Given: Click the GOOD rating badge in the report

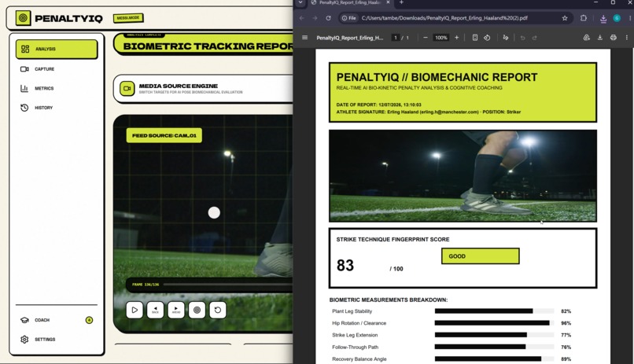Looking at the screenshot, I should pyautogui.click(x=481, y=256).
